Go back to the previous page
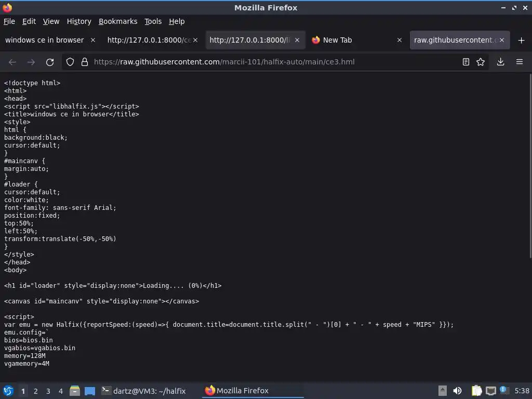The height and width of the screenshot is (399, 532). click(x=12, y=62)
